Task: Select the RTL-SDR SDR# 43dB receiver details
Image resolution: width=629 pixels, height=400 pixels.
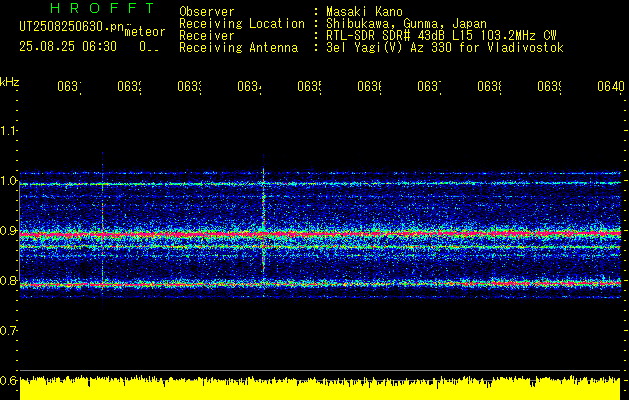Action: pyautogui.click(x=441, y=36)
